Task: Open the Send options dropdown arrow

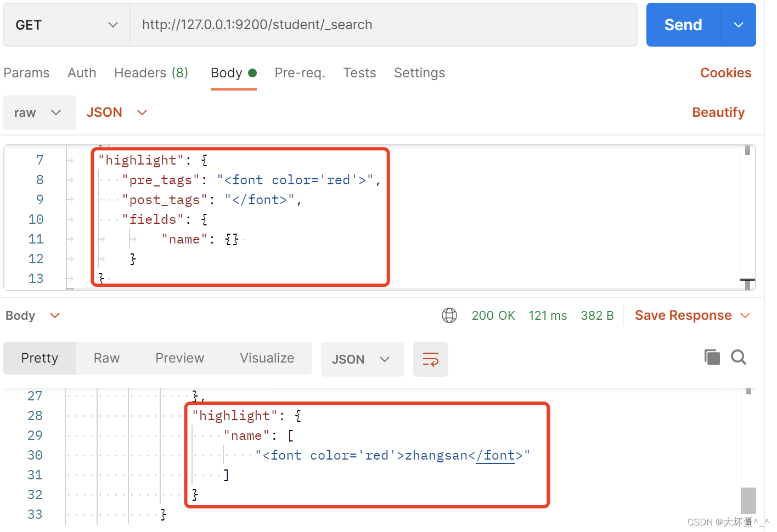Action: tap(739, 25)
